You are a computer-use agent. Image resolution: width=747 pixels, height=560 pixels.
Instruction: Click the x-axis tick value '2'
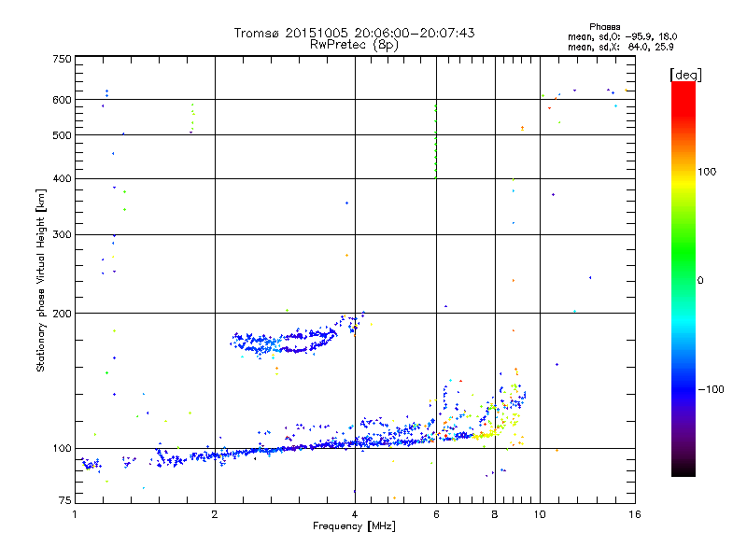tap(215, 514)
